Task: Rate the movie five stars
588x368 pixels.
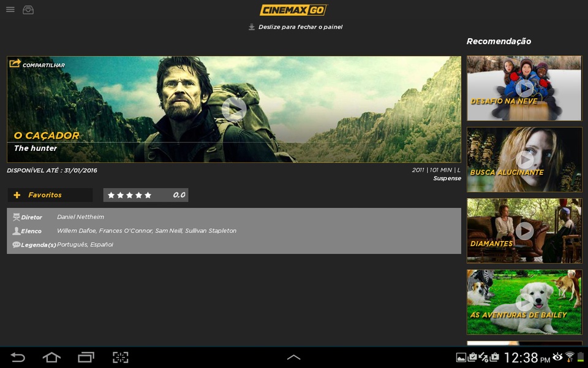Action: [x=148, y=195]
